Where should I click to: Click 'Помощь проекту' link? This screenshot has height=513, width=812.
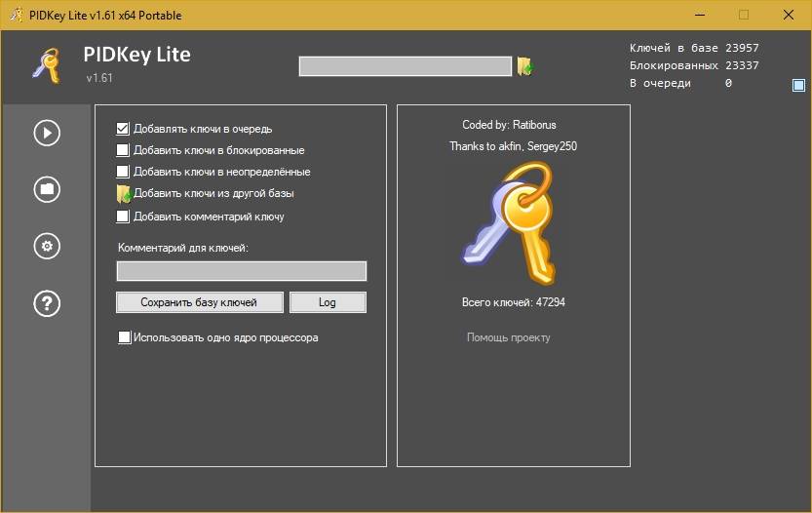point(509,337)
